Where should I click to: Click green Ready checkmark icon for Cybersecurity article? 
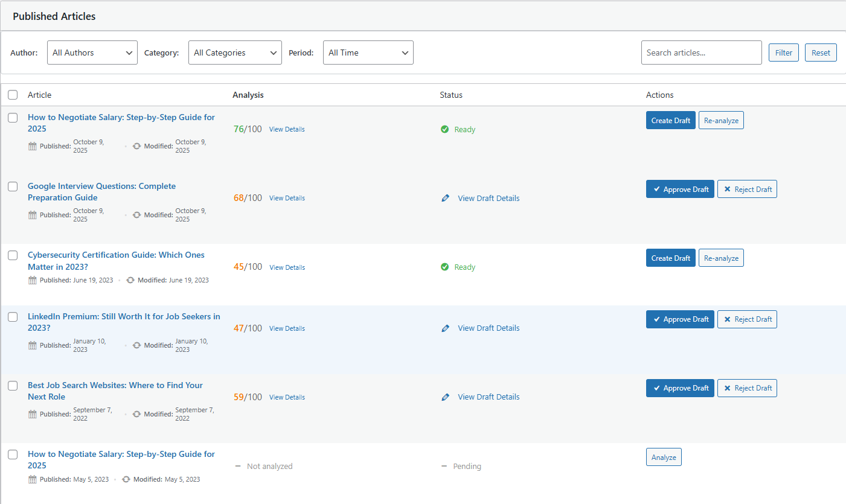pyautogui.click(x=445, y=267)
